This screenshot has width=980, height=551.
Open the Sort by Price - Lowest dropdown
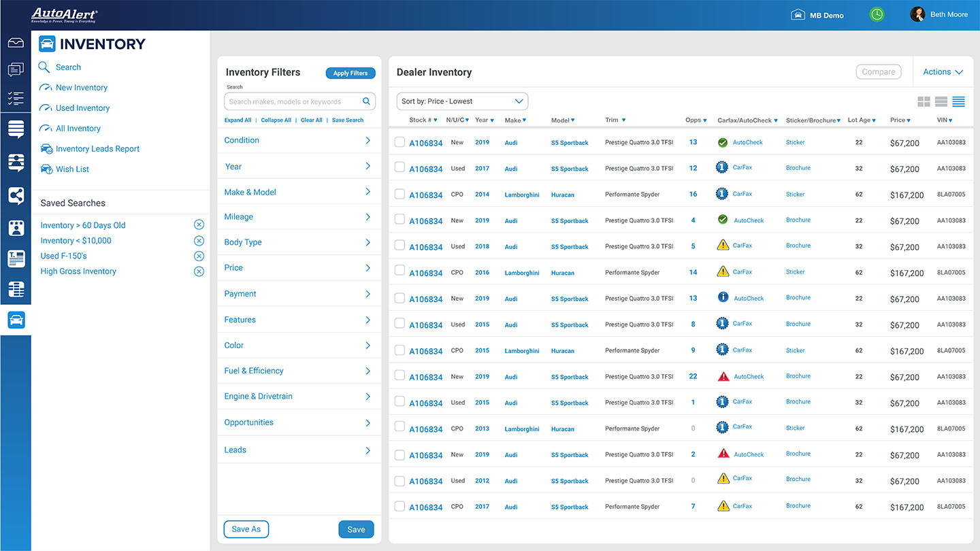point(462,101)
